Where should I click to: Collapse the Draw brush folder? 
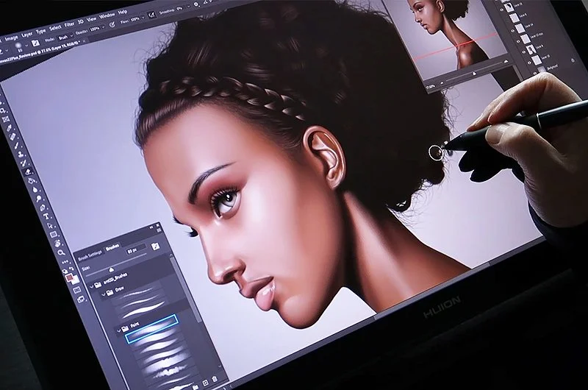(x=103, y=294)
